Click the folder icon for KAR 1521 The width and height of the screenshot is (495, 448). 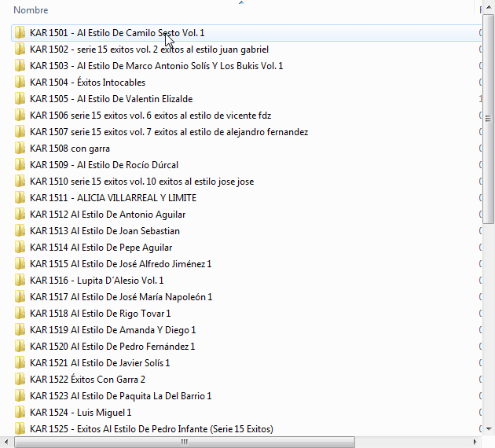[x=20, y=362]
